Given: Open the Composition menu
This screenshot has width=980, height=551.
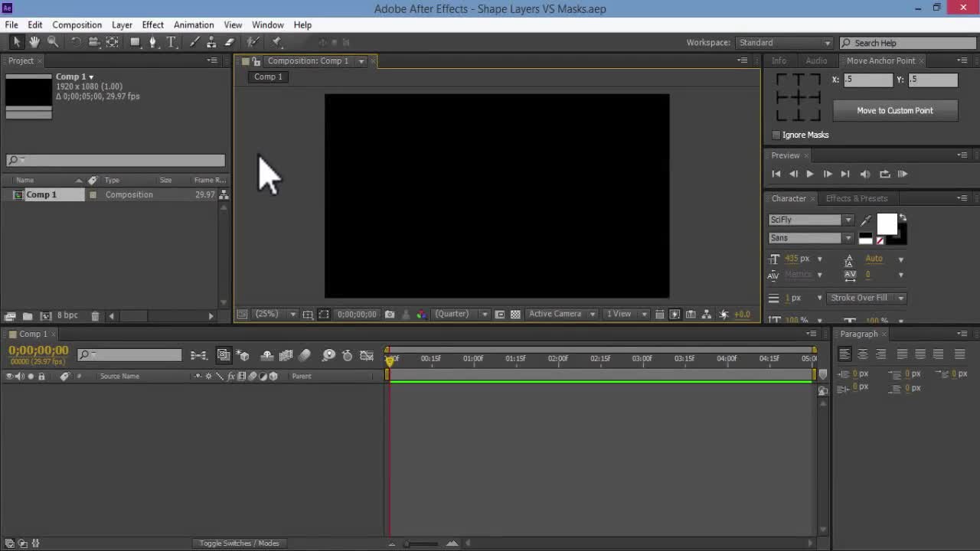Looking at the screenshot, I should pyautogui.click(x=77, y=24).
